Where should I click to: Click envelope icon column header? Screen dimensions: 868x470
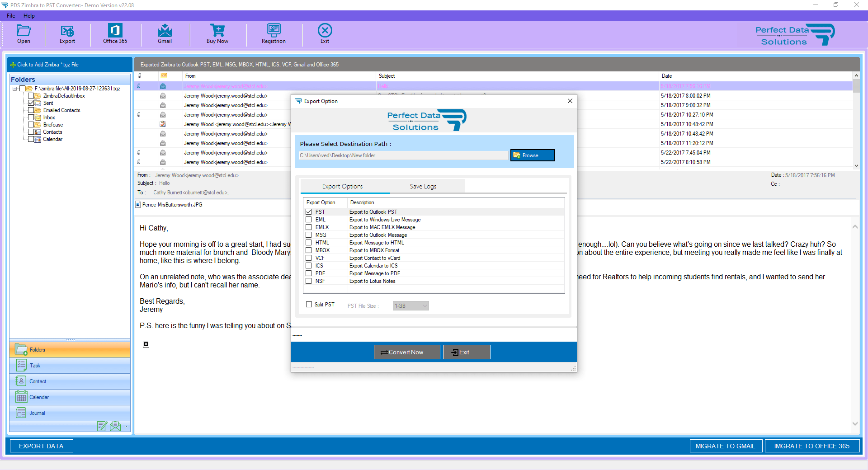click(x=164, y=75)
